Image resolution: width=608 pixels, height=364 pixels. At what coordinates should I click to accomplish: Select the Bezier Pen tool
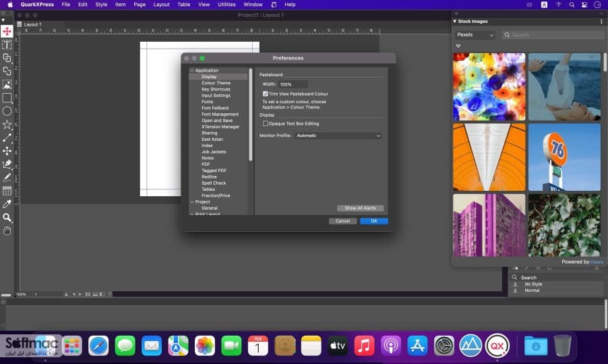pyautogui.click(x=7, y=164)
